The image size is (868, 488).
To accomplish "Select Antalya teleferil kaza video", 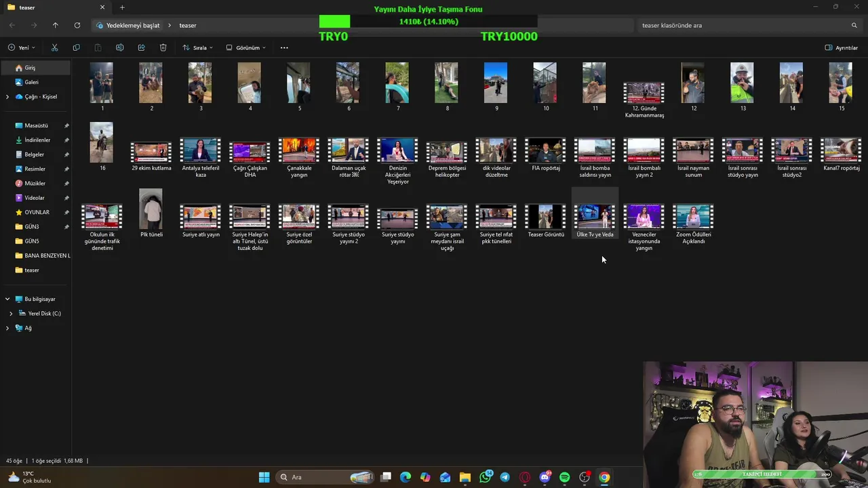I will point(201,157).
